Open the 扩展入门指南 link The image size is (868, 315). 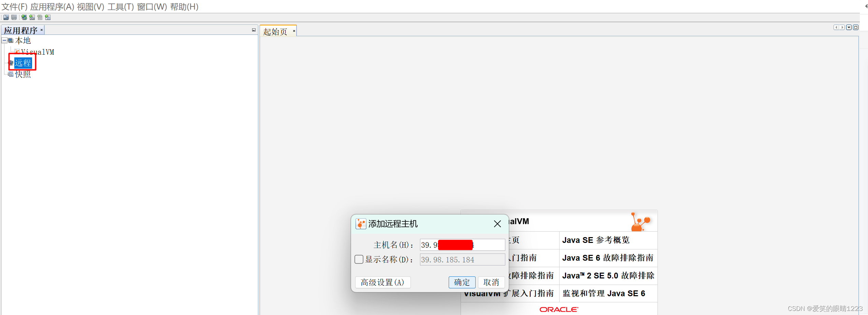508,293
